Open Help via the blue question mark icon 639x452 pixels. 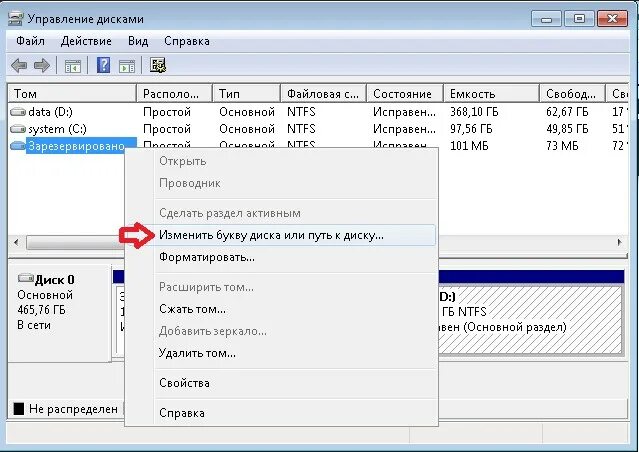coord(104,65)
